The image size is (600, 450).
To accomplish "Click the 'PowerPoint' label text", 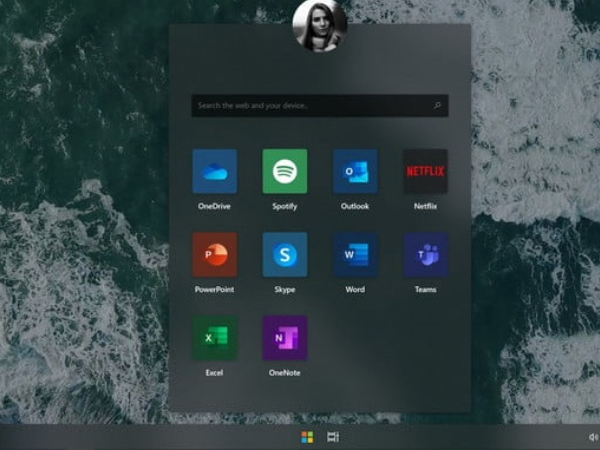I will [x=214, y=290].
